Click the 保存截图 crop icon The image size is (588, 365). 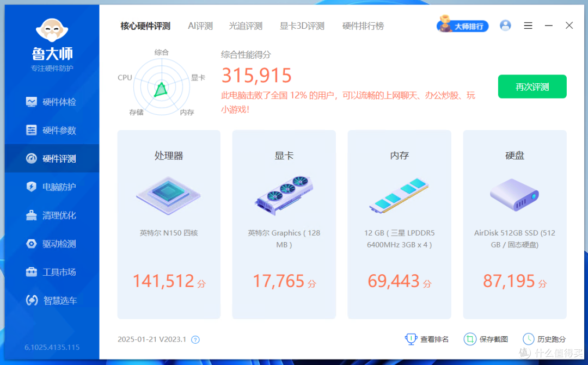coord(470,339)
